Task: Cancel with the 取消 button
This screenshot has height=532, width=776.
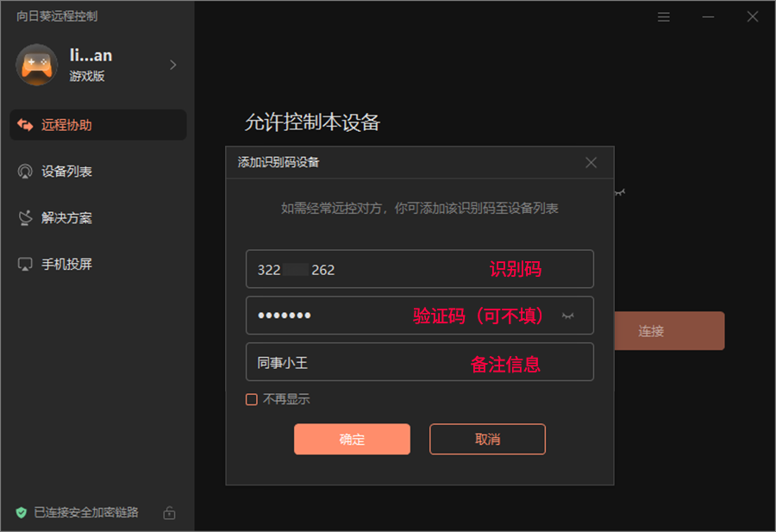Action: tap(487, 439)
